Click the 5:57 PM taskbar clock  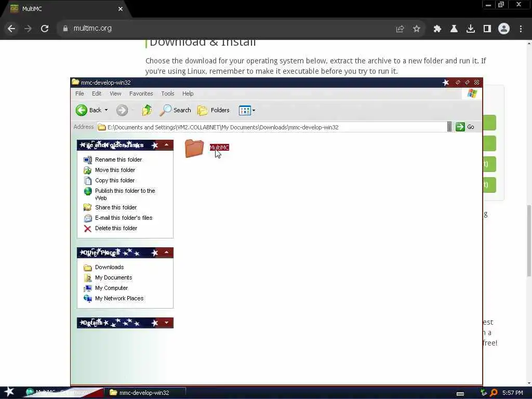coord(513,393)
